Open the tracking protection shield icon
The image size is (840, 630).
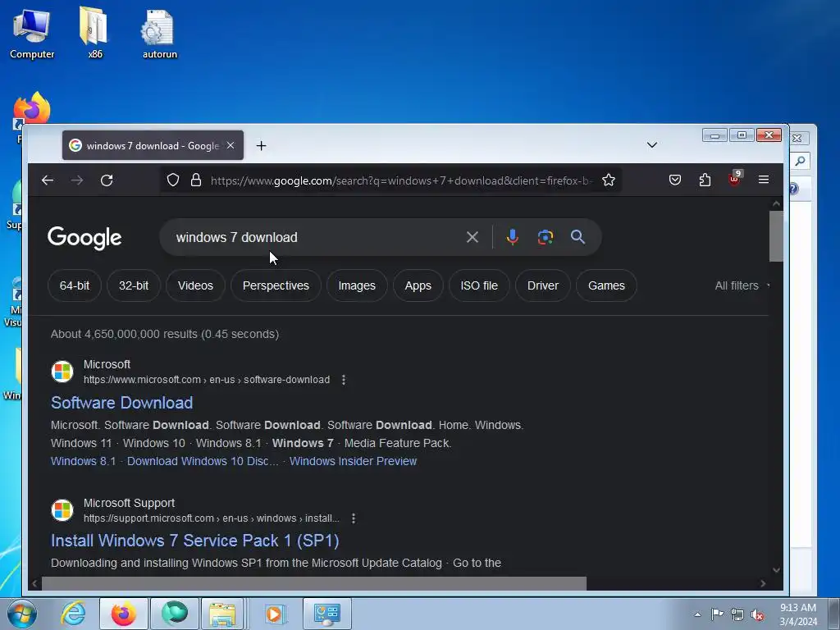tap(173, 180)
